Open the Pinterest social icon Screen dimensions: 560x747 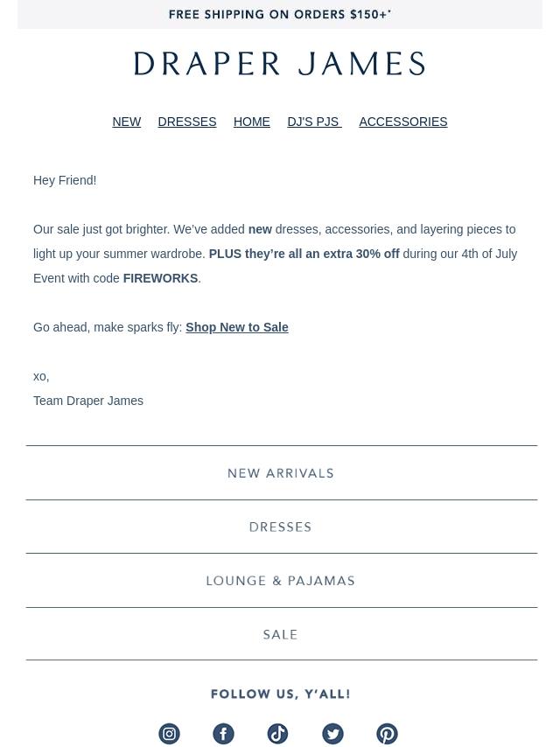(387, 734)
